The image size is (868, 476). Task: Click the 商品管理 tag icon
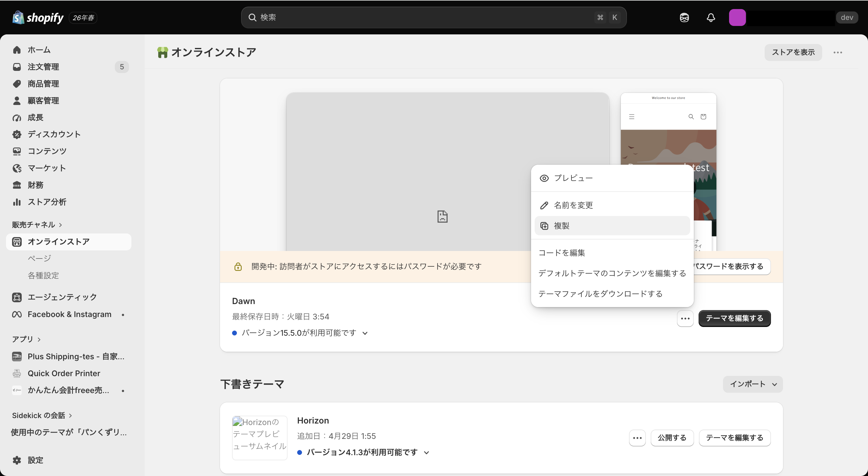click(17, 84)
